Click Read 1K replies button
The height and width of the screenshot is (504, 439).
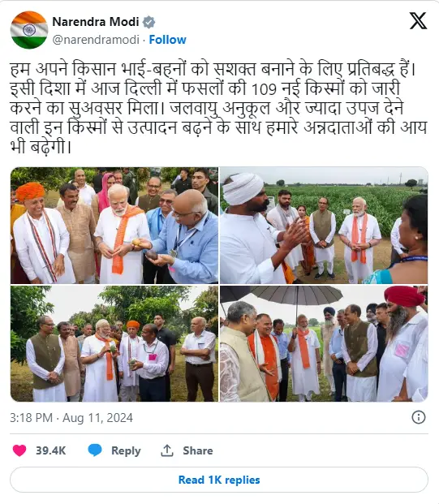tap(219, 480)
